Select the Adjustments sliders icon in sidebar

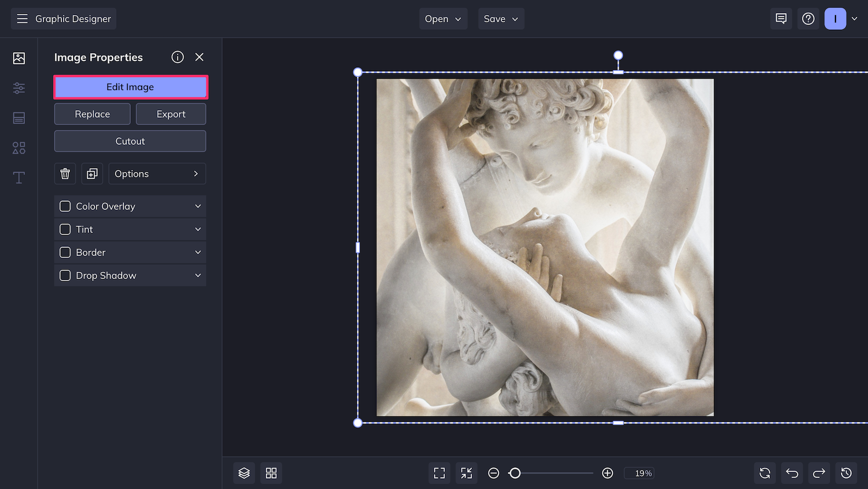(x=18, y=88)
